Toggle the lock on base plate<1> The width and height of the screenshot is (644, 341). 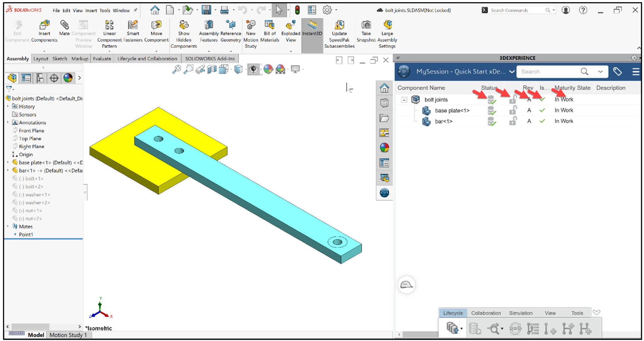tap(512, 111)
